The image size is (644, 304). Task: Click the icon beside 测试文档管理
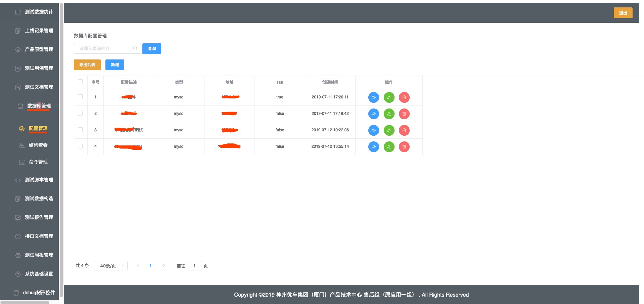pyautogui.click(x=18, y=87)
